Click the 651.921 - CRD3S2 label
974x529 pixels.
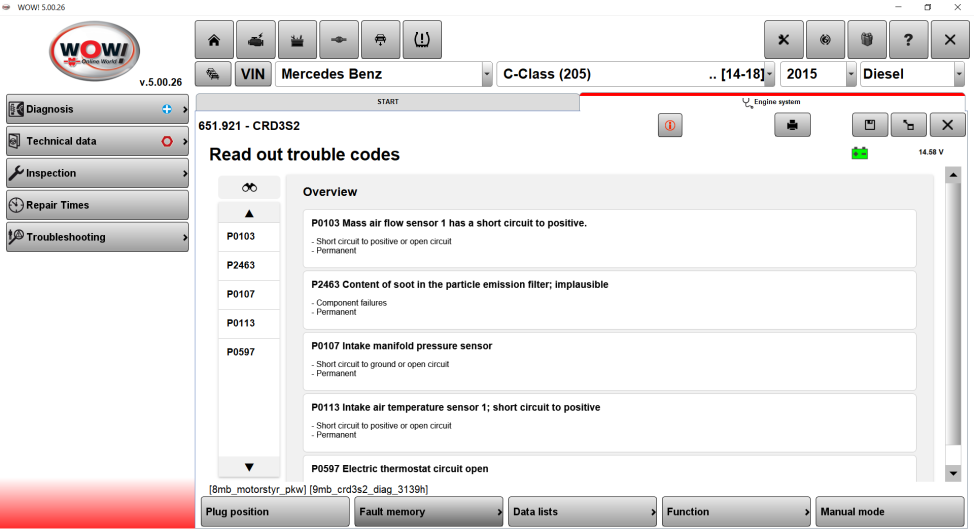point(249,126)
